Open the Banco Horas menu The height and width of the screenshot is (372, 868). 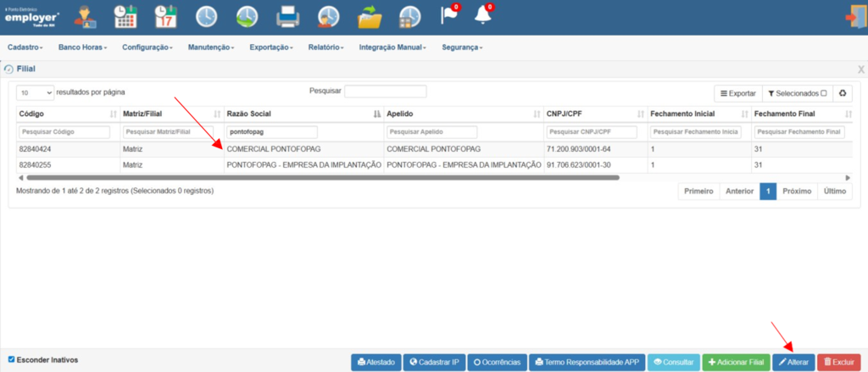pyautogui.click(x=82, y=47)
